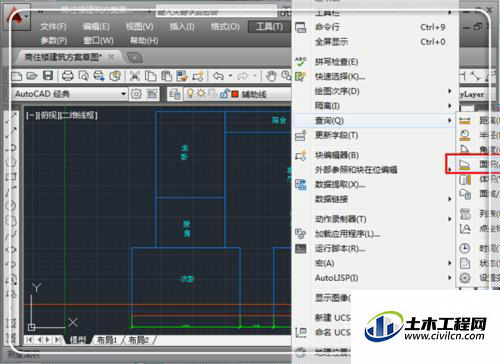Click the Plot printer icon

click(68, 76)
